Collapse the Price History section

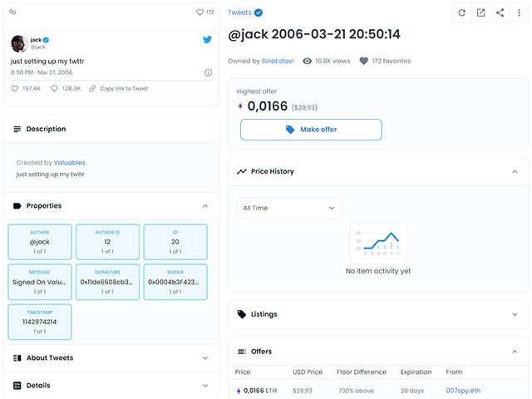coord(515,172)
